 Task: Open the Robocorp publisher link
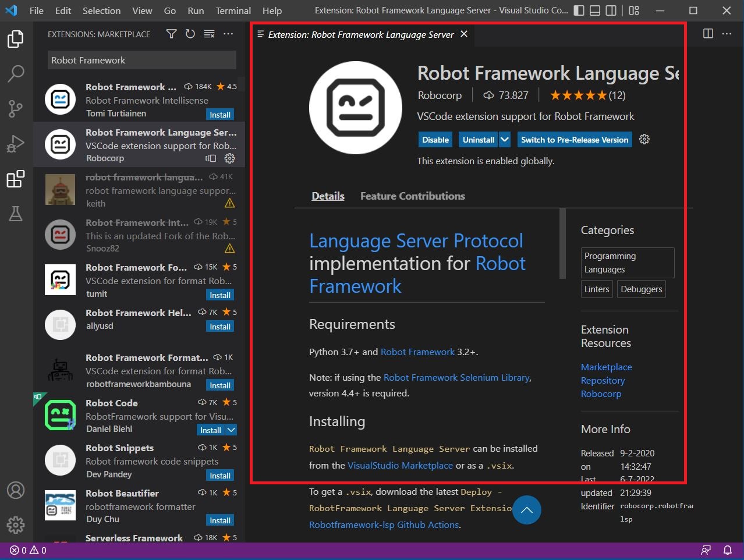coord(440,95)
